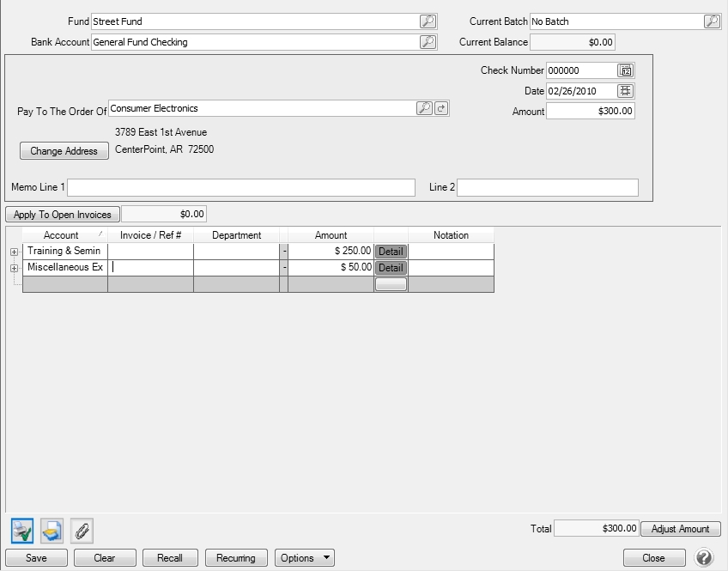The width and height of the screenshot is (728, 571).
Task: Open the Current Batch lookup
Action: 712,21
